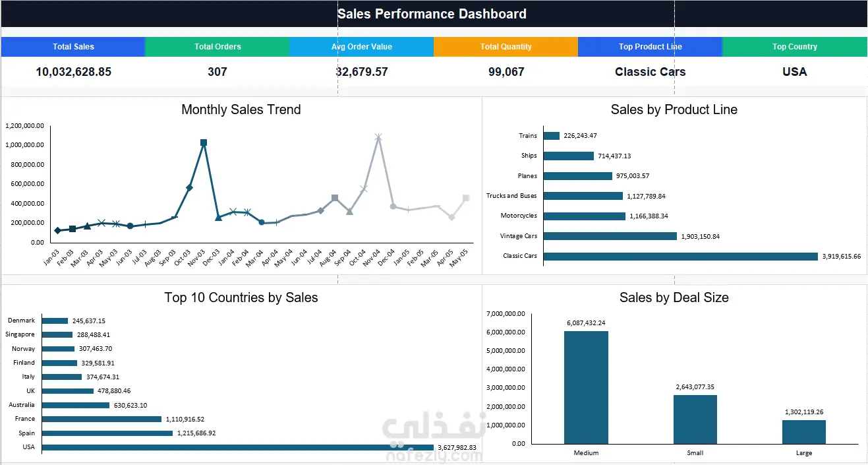The height and width of the screenshot is (465, 868).
Task: Click the Dec-03 triangle data marker
Action: pyautogui.click(x=218, y=217)
